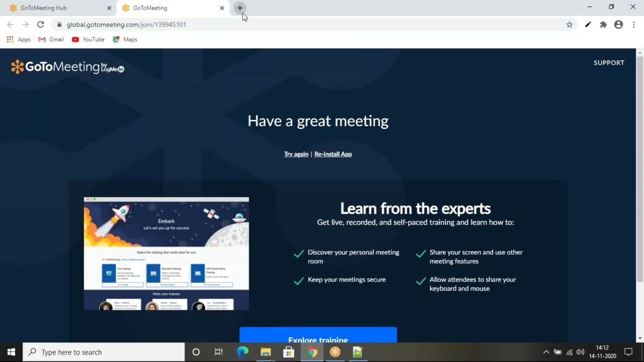Go forward to next page

(25, 24)
